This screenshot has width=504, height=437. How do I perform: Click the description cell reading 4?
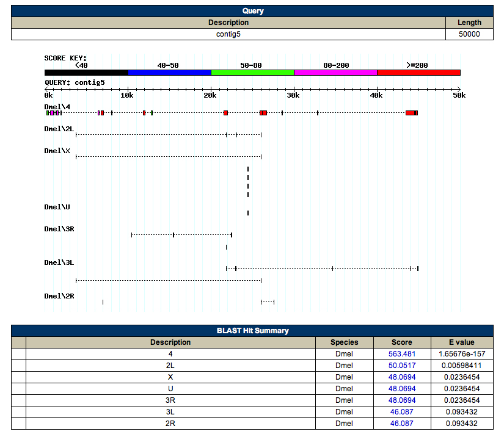click(x=170, y=354)
